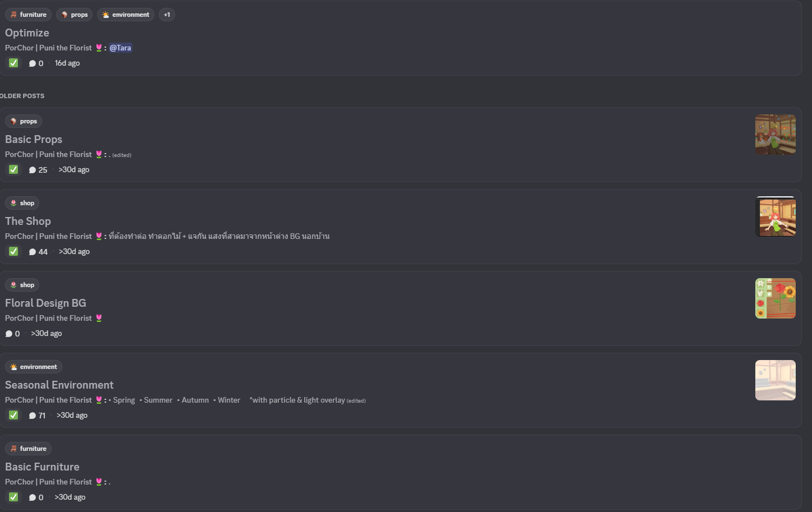Select the furniture tag on Basic Furniture post
This screenshot has width=812, height=512.
pyautogui.click(x=29, y=449)
